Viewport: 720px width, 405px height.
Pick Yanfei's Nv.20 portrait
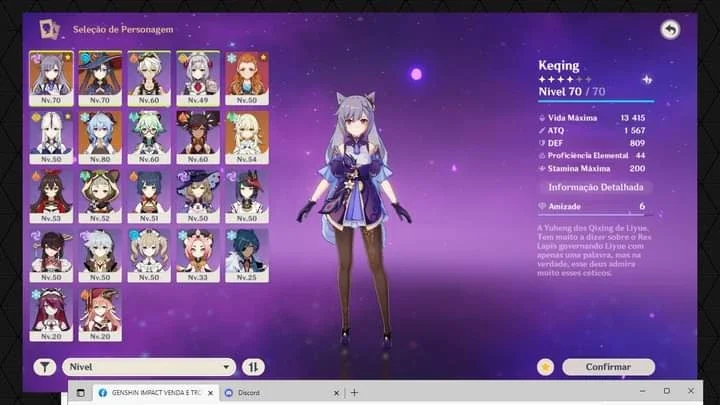click(x=100, y=315)
